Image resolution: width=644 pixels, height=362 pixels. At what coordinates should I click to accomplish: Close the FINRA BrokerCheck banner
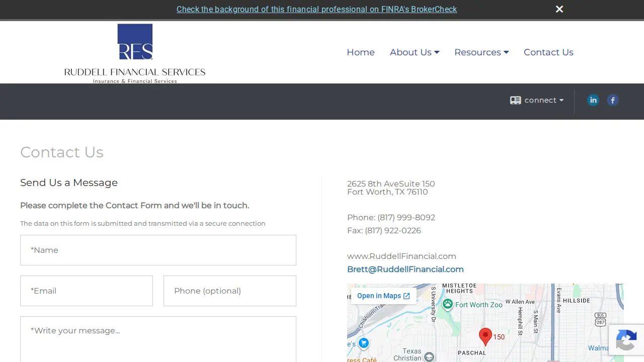[559, 9]
